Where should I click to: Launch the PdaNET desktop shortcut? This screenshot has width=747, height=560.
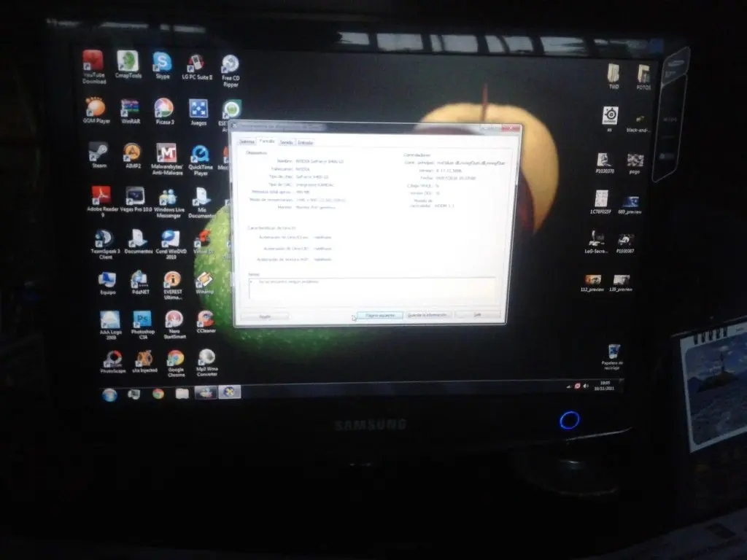point(140,283)
